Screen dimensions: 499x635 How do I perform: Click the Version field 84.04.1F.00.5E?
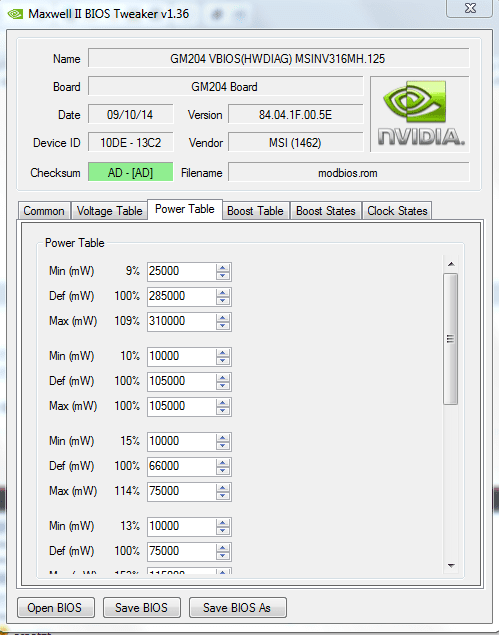click(x=295, y=114)
